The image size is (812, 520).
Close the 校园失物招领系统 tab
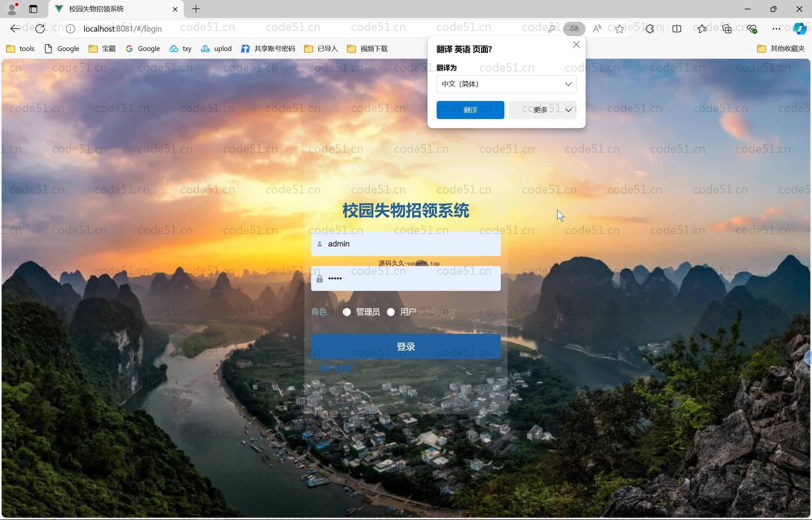pos(175,9)
